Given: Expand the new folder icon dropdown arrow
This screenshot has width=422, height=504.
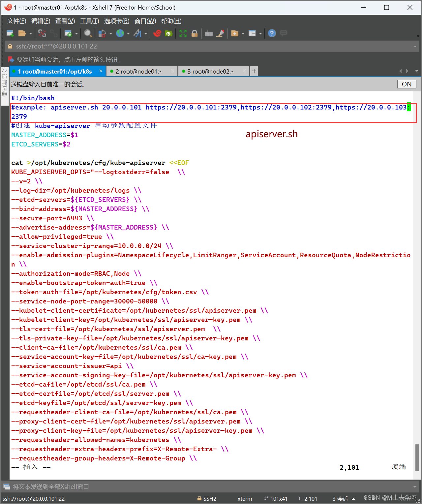Looking at the screenshot, I should (243, 33).
